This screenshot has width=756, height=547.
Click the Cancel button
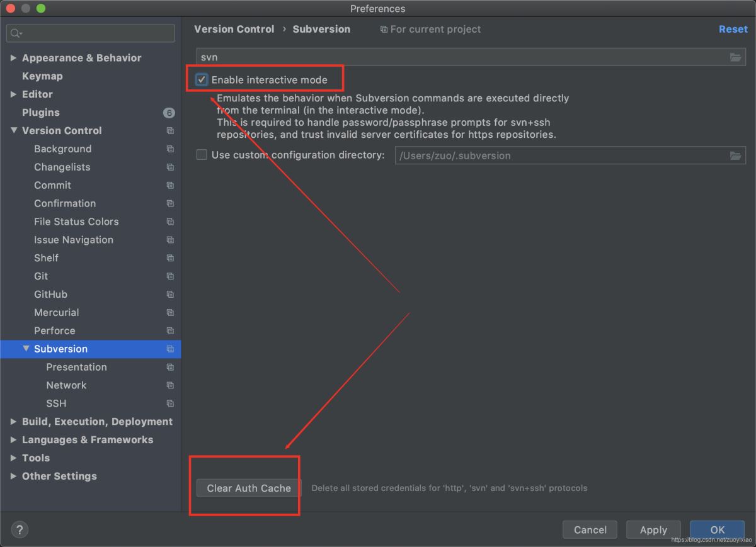click(x=590, y=530)
